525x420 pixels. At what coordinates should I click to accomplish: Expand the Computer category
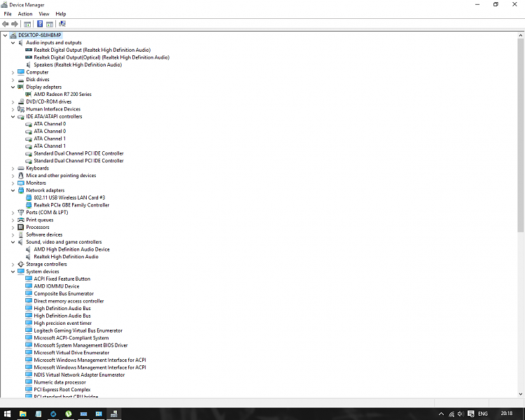(x=13, y=72)
